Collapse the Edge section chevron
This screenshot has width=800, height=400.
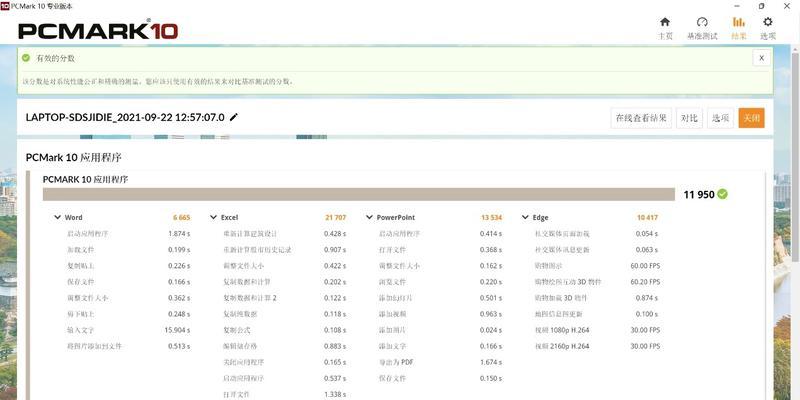click(x=525, y=217)
